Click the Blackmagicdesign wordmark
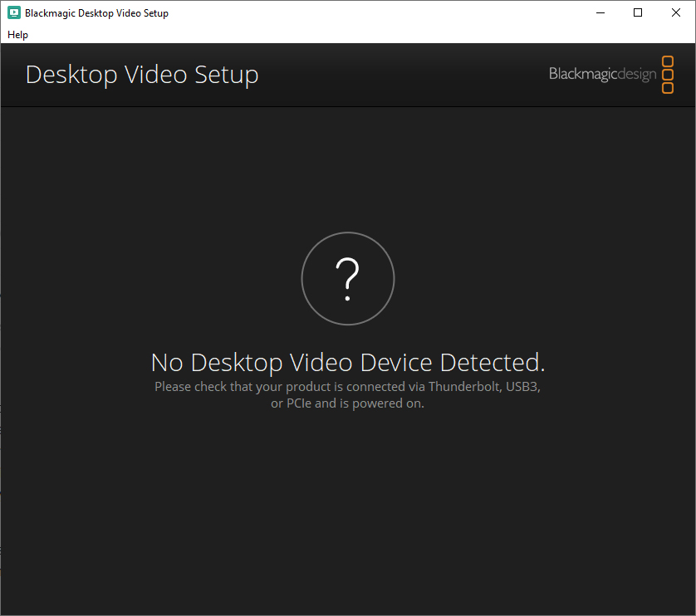This screenshot has width=696, height=616. pyautogui.click(x=602, y=74)
